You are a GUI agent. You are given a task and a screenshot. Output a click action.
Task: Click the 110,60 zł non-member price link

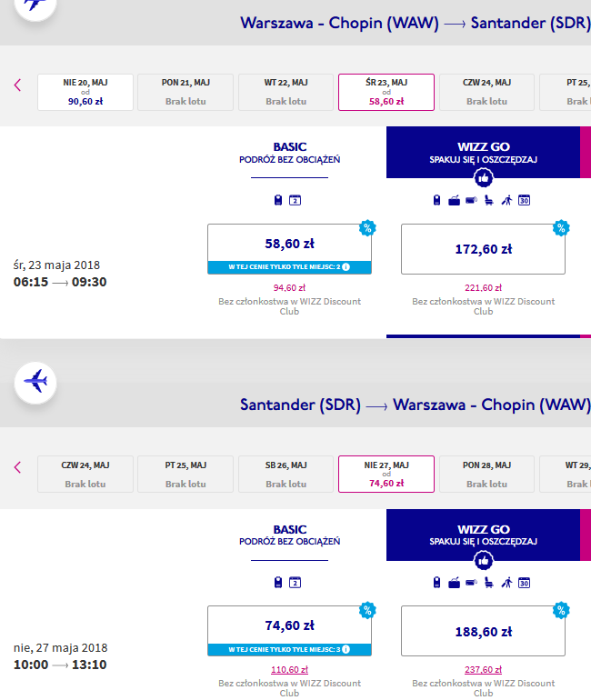click(x=289, y=670)
